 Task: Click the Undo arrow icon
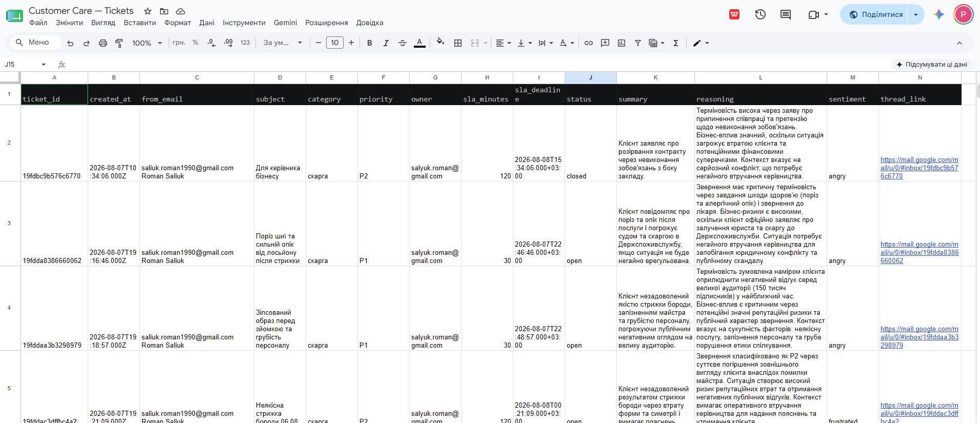[70, 43]
